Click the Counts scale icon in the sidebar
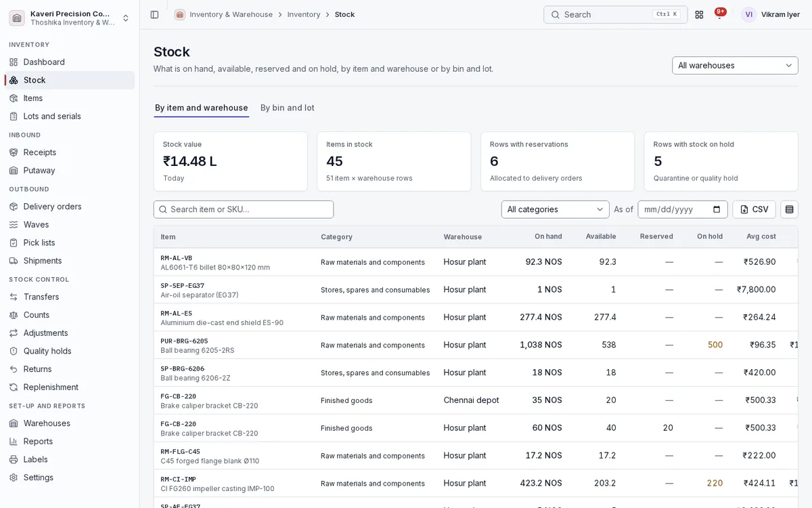Screen dimensions: 812x508 (x=14, y=315)
